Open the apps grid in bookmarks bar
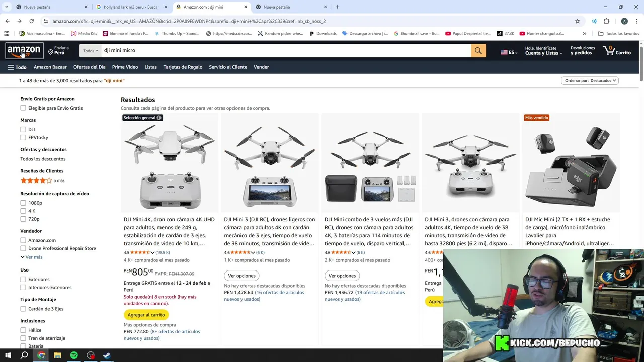 [7, 34]
